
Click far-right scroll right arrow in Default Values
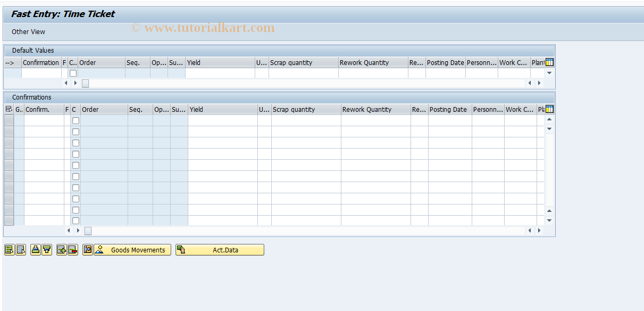tap(539, 83)
